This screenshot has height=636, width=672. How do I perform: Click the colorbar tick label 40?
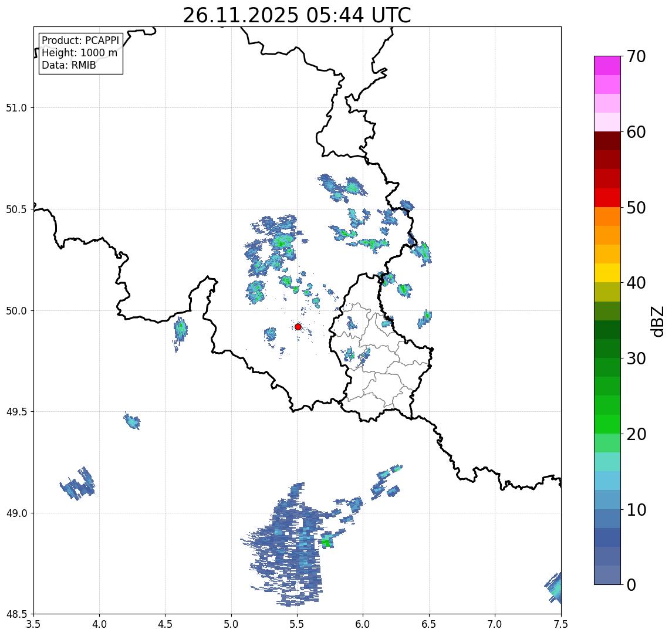point(636,283)
